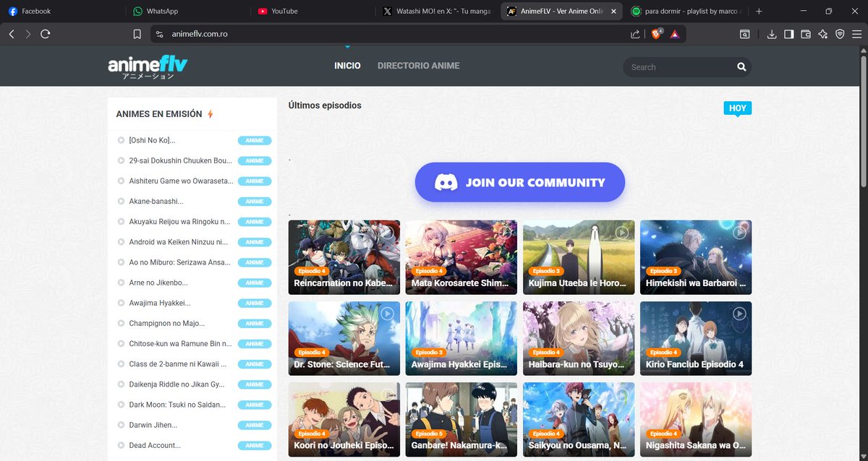Open Ao no Miburo: Serizawa Ansa link
Image resolution: width=868 pixels, height=461 pixels.
tap(179, 262)
